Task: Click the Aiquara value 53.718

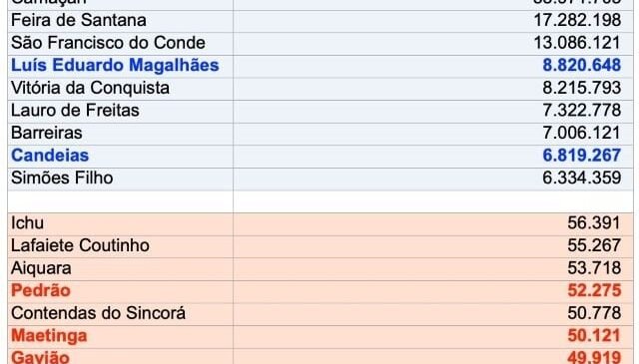Action: coord(594,268)
